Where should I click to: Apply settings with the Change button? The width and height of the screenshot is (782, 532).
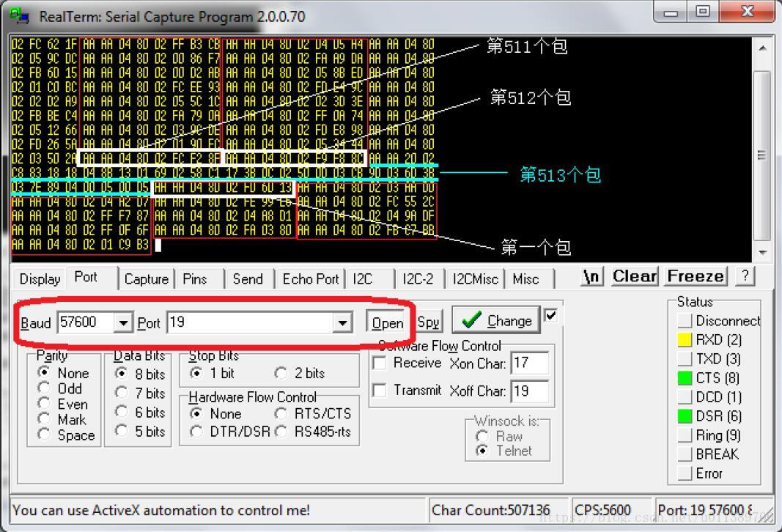pyautogui.click(x=496, y=321)
